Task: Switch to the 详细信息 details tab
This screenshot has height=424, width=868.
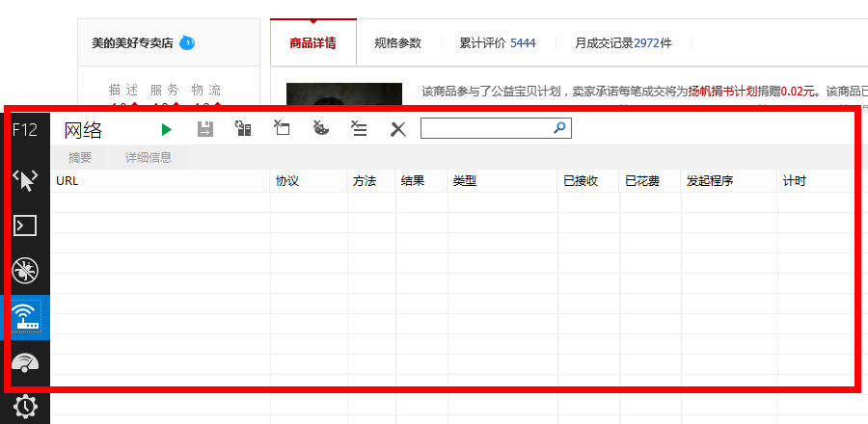Action: click(148, 158)
